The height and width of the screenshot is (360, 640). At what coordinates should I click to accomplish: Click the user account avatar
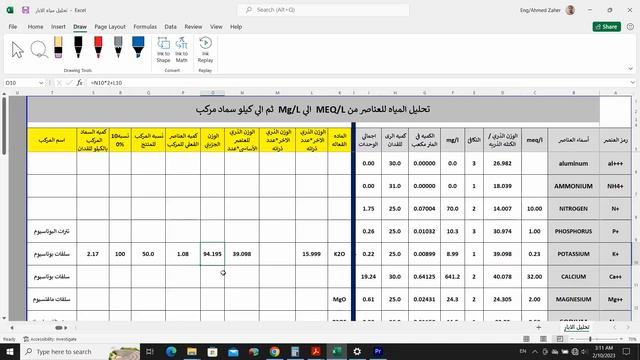570,10
